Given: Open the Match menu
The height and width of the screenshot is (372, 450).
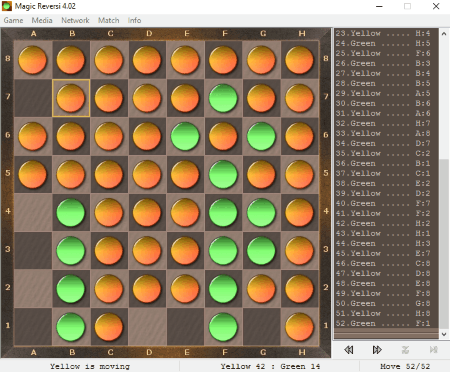Looking at the screenshot, I should [x=109, y=20].
